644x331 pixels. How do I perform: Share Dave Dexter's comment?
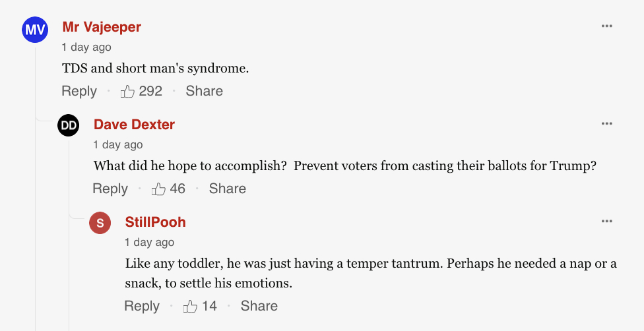pos(227,189)
